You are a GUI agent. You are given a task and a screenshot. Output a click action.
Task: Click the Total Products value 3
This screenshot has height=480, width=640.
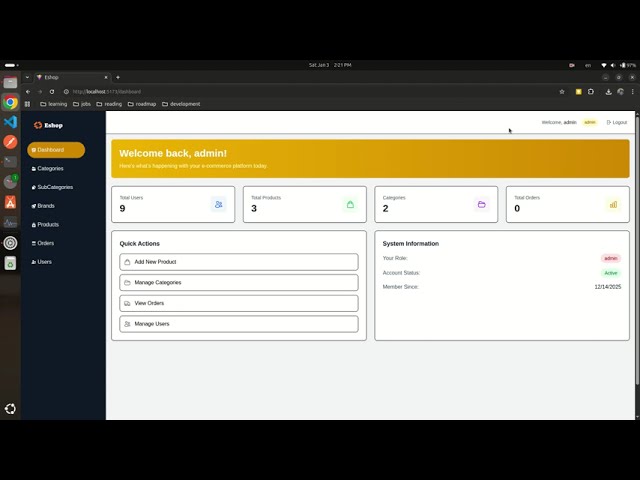coord(254,209)
